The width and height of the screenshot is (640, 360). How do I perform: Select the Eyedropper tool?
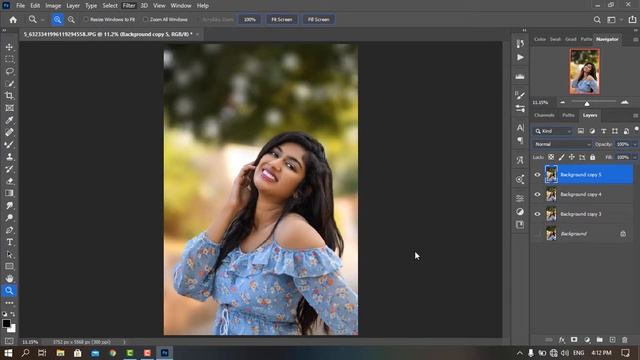9,120
